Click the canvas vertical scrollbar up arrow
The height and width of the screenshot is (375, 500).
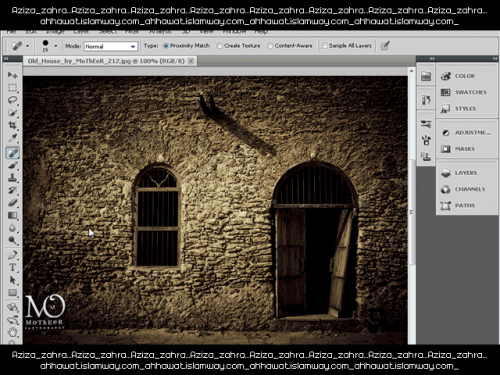411,71
